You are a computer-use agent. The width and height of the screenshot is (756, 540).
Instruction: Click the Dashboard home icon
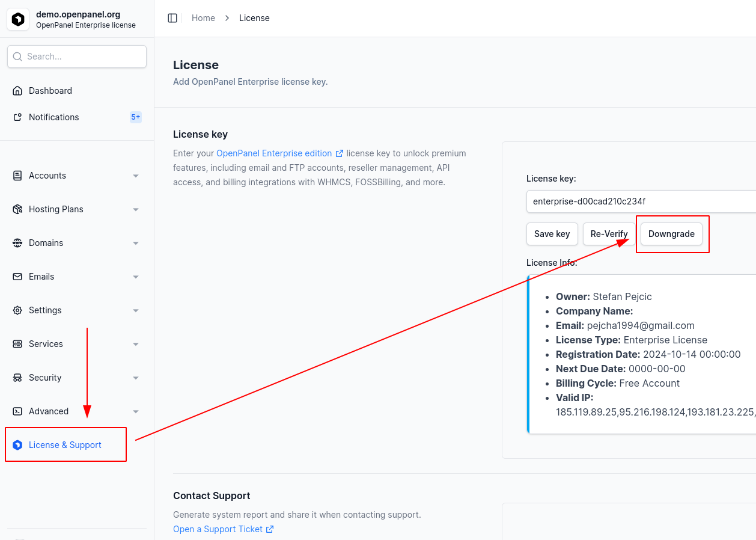click(17, 91)
